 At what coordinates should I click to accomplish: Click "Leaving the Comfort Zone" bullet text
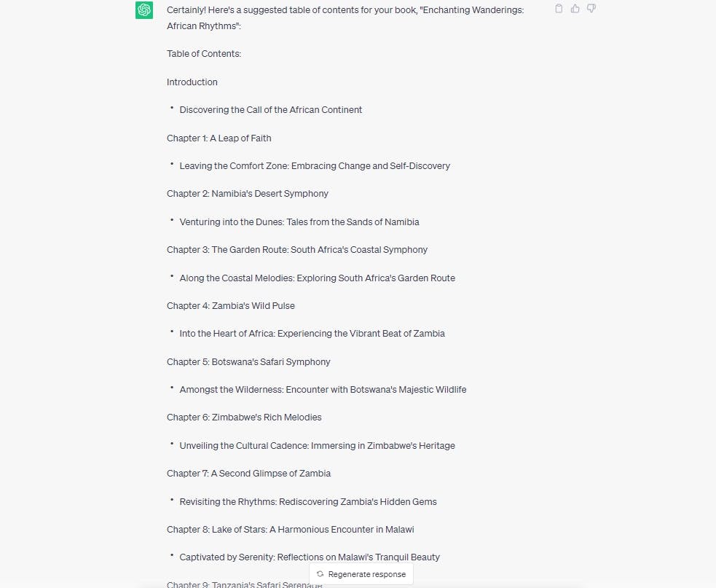(315, 166)
